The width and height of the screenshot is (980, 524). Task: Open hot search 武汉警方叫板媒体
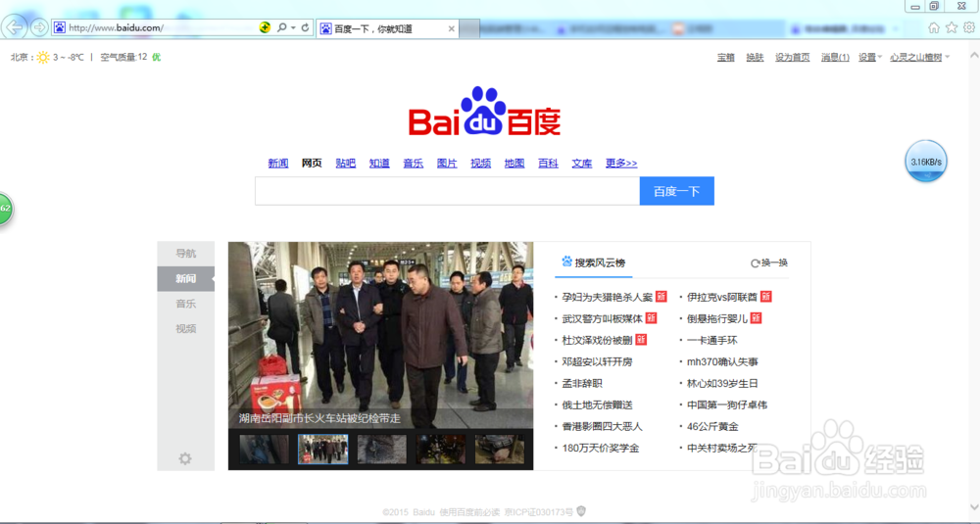tap(602, 318)
